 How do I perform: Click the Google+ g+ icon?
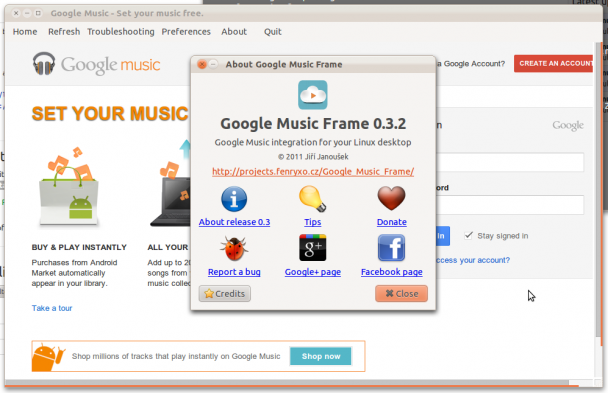coord(313,248)
